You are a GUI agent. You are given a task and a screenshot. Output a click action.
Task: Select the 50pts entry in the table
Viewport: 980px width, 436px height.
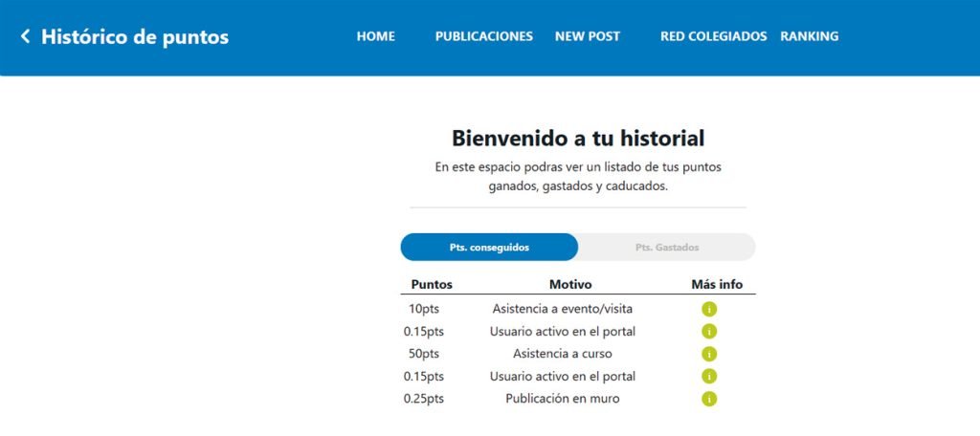(x=424, y=354)
